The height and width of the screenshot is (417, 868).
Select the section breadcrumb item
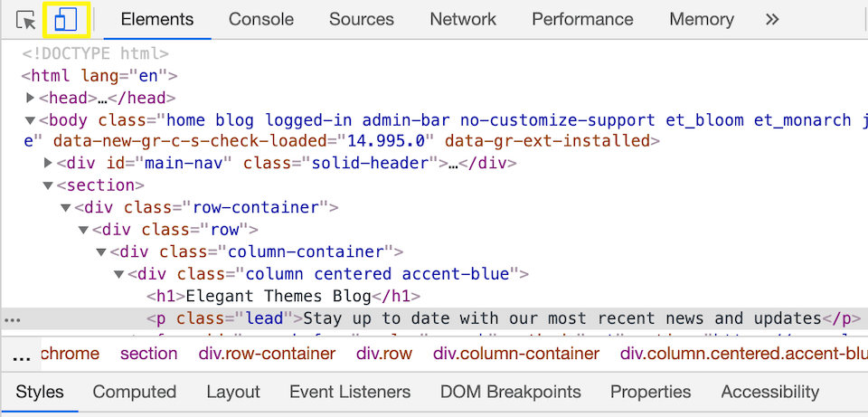click(149, 354)
